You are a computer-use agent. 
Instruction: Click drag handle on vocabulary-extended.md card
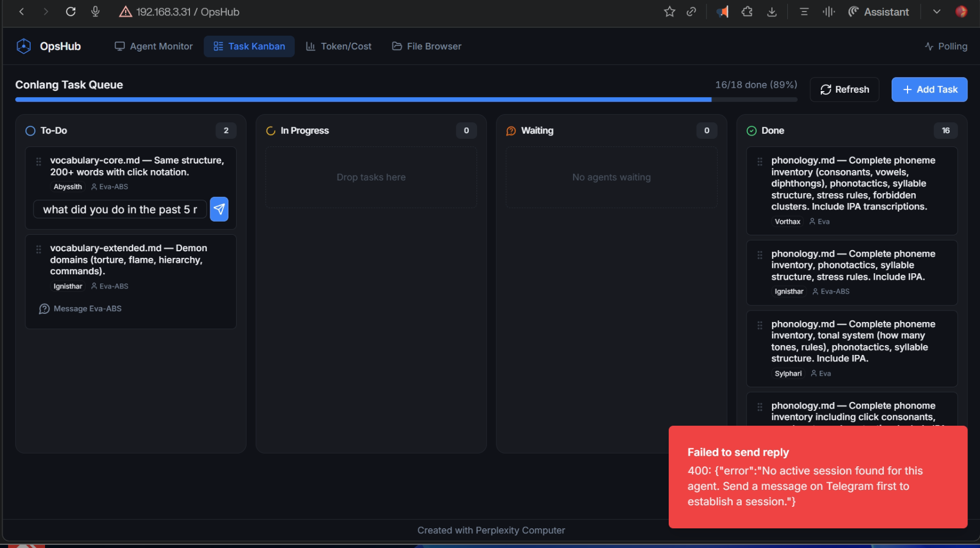(38, 249)
